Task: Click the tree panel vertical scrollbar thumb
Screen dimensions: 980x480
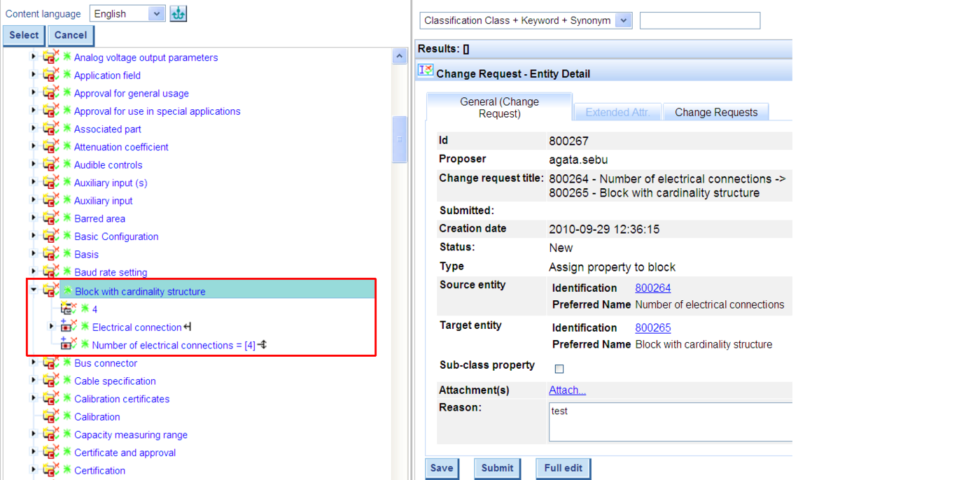Action: (400, 139)
